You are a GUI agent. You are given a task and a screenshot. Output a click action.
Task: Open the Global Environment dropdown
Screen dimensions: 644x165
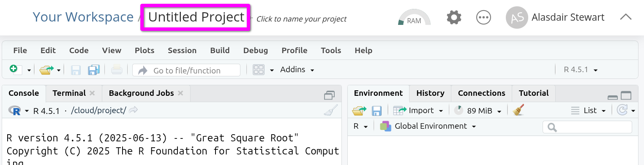click(428, 126)
